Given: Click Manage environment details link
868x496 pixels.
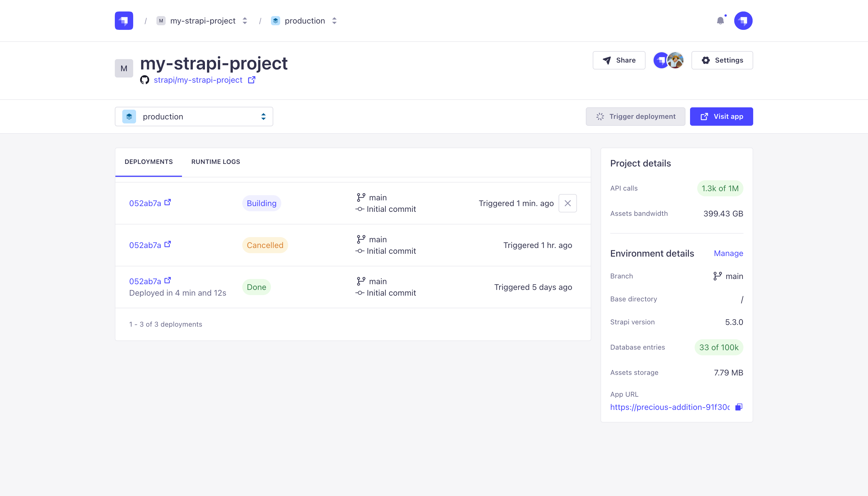Looking at the screenshot, I should click(728, 253).
